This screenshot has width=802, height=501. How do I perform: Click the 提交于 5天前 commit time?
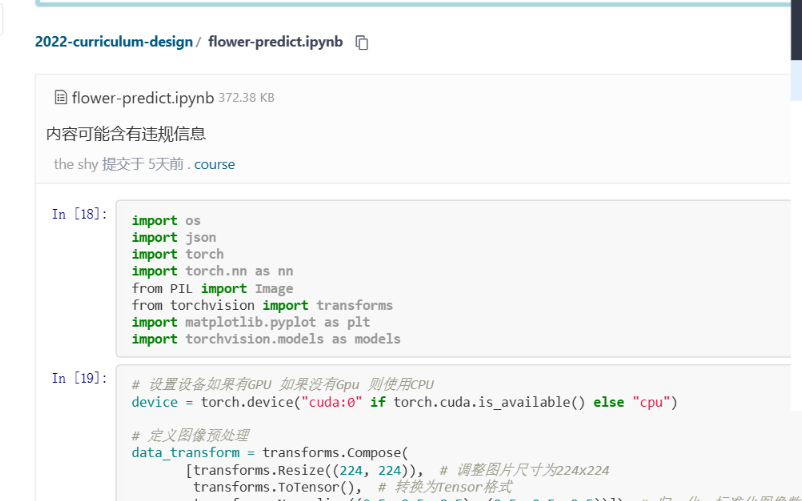[143, 164]
